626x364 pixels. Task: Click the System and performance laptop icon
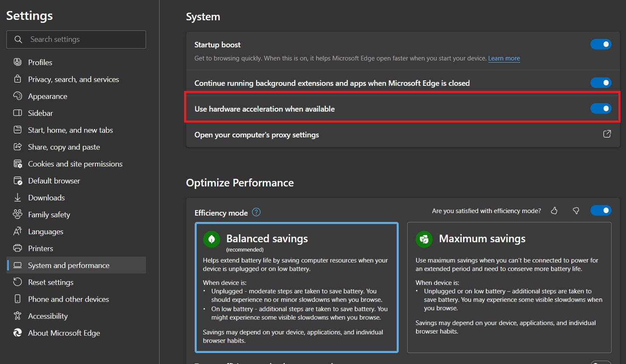[17, 265]
